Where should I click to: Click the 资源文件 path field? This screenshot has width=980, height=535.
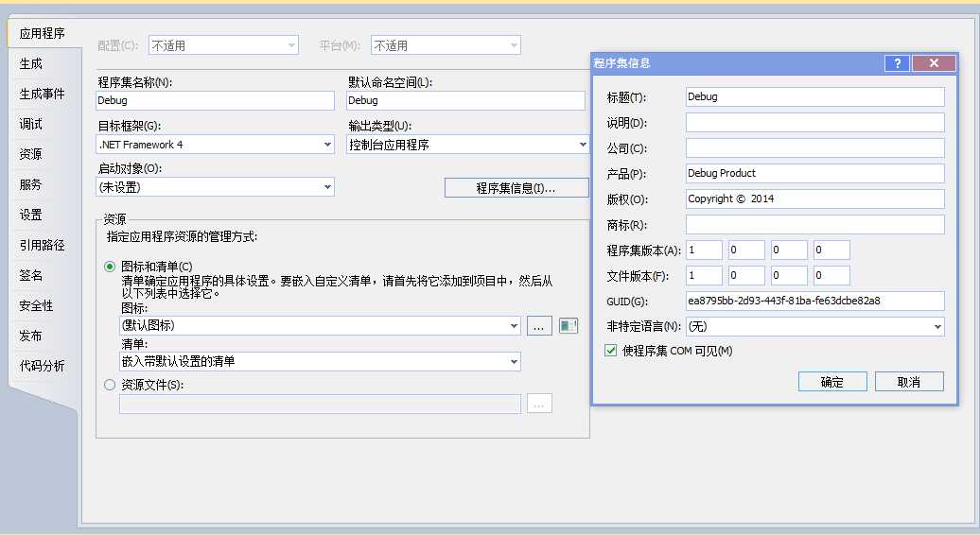click(x=320, y=404)
